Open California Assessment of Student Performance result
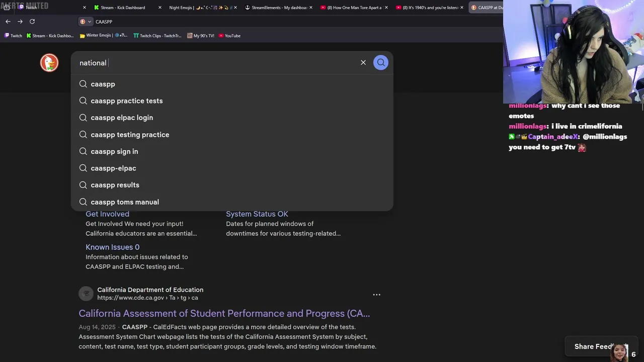 coord(224,313)
